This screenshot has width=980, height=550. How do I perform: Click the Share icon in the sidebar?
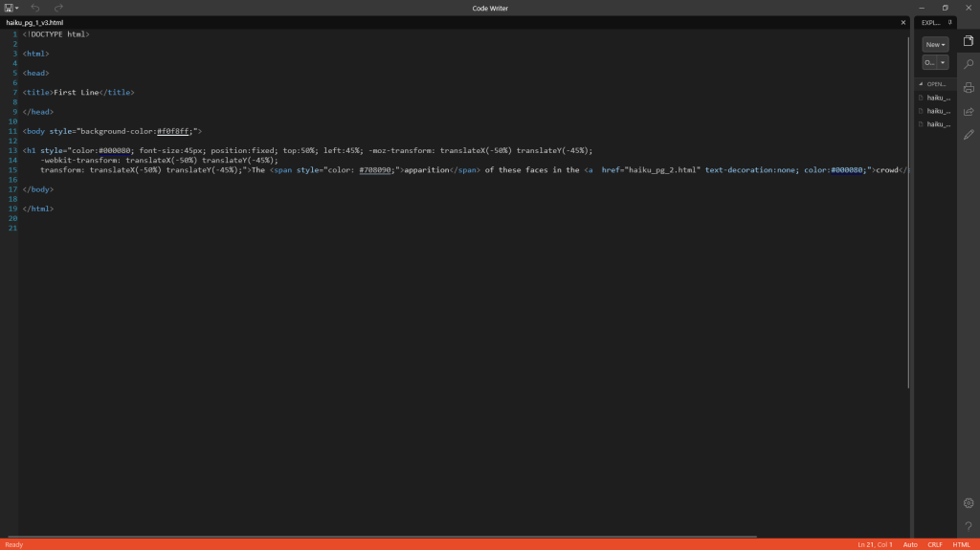(x=969, y=111)
